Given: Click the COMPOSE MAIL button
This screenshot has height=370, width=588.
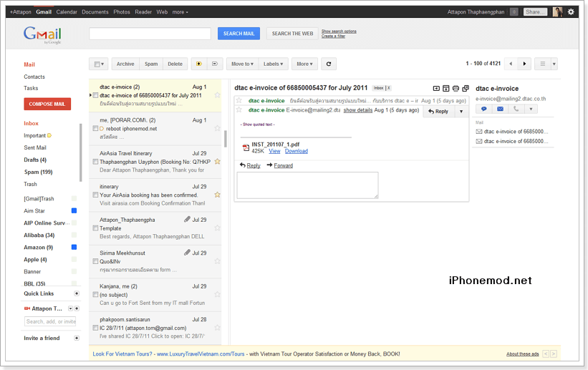Looking at the screenshot, I should click(x=47, y=104).
